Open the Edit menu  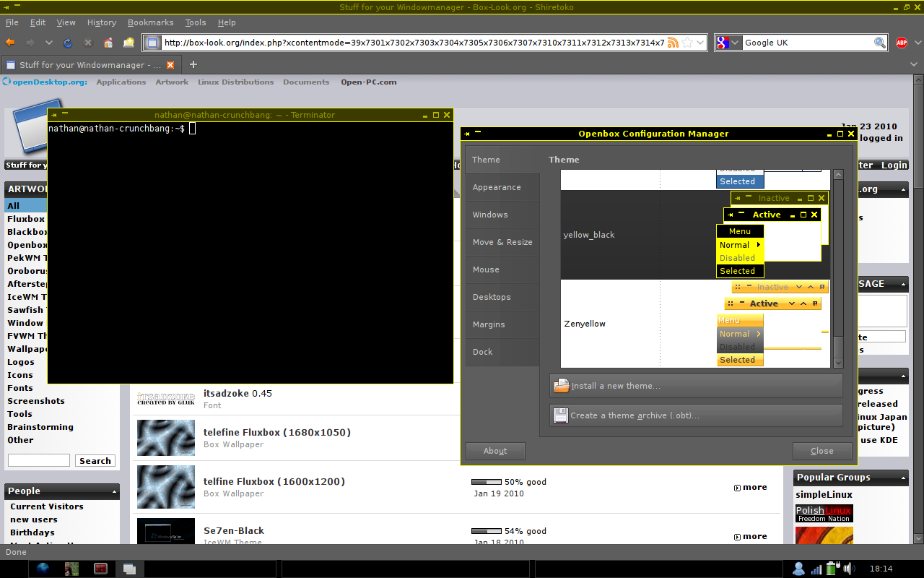coord(38,22)
